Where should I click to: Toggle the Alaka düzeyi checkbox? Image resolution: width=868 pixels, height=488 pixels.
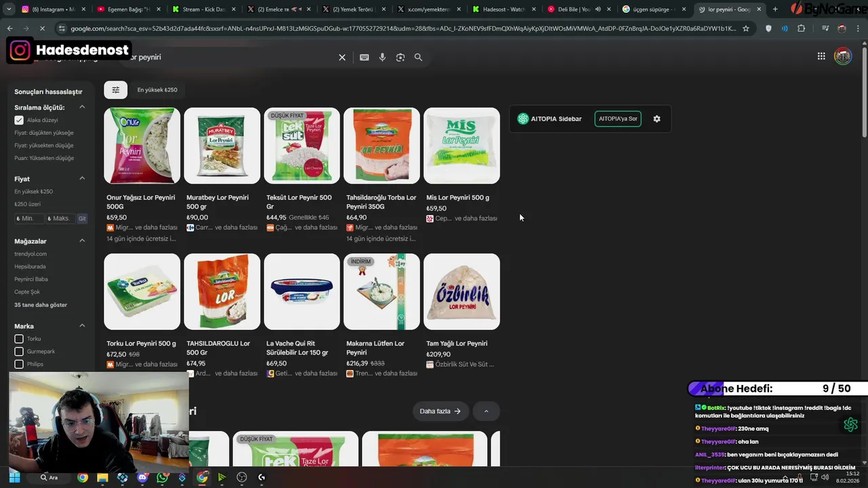[19, 120]
